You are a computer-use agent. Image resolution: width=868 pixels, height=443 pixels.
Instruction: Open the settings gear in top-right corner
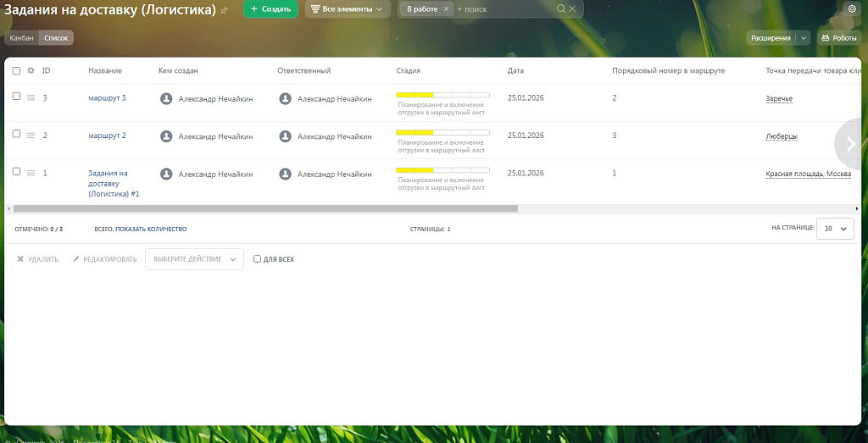coord(852,8)
